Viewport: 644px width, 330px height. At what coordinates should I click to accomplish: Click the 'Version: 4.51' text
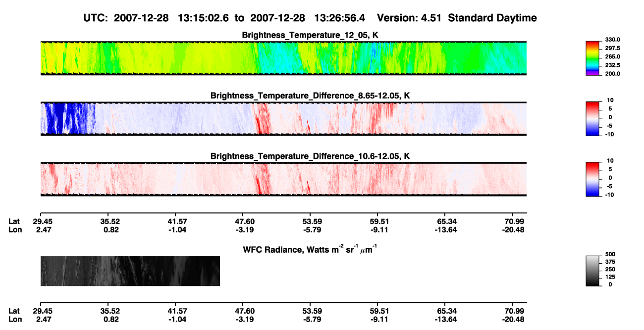(x=409, y=18)
